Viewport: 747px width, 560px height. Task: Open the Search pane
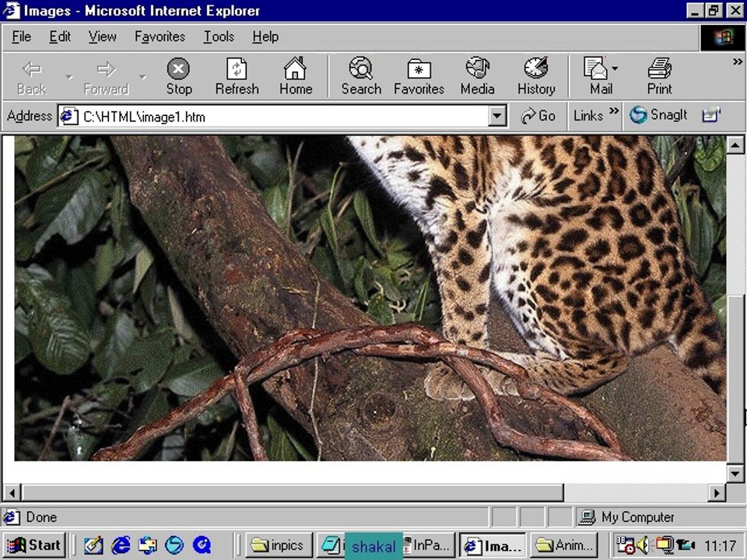coord(361,76)
